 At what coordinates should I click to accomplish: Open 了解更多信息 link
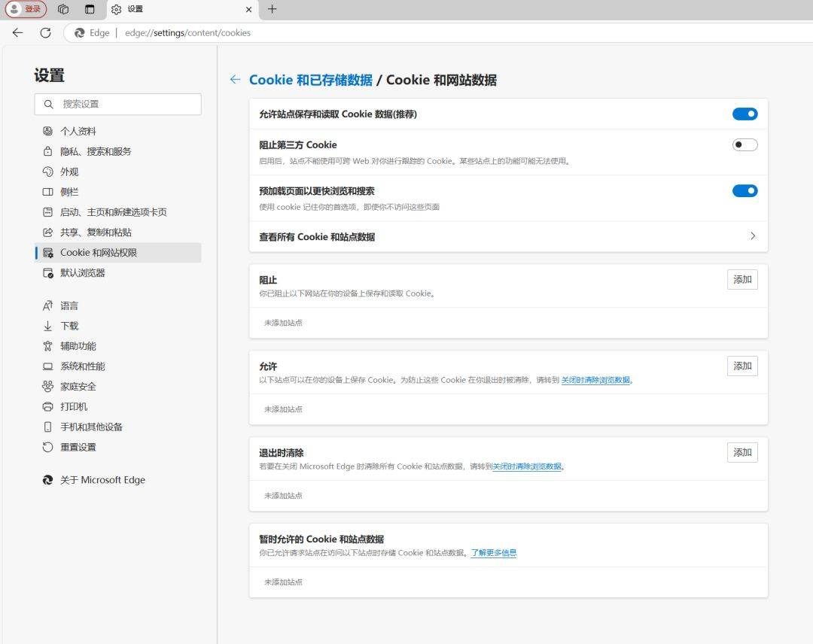[494, 553]
